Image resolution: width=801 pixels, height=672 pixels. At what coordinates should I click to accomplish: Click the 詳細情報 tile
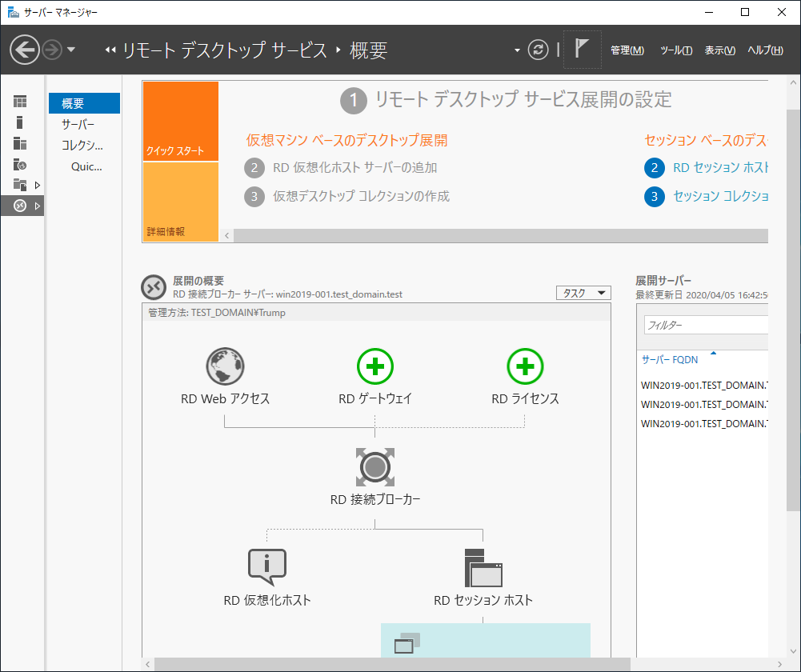(181, 202)
